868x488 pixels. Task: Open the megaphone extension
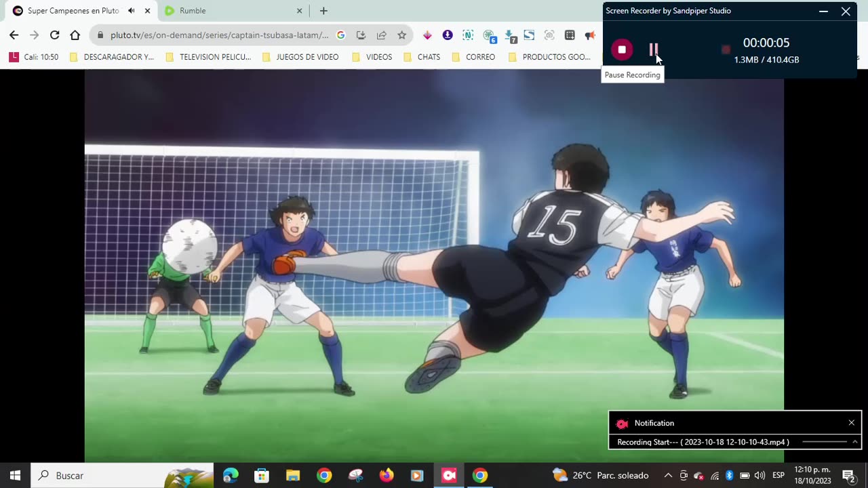590,35
